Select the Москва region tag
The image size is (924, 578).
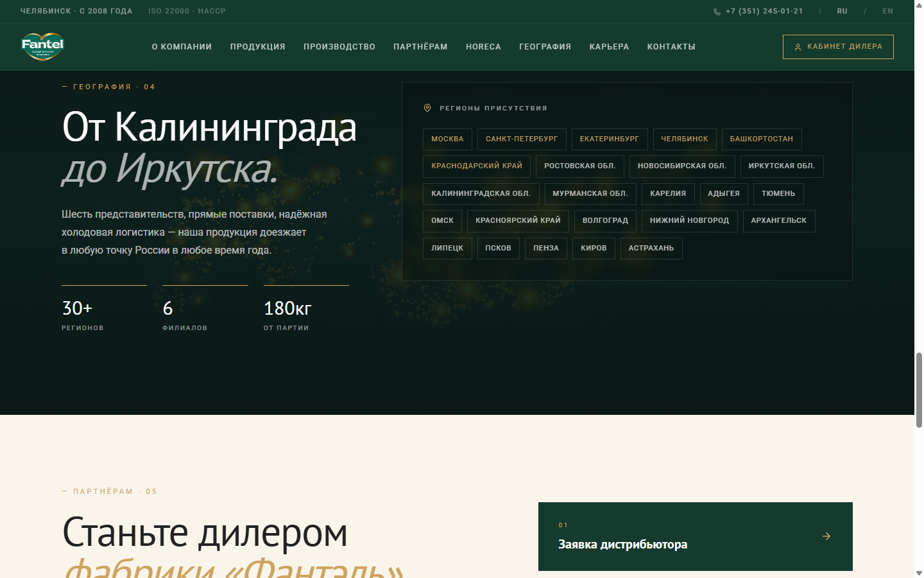447,139
